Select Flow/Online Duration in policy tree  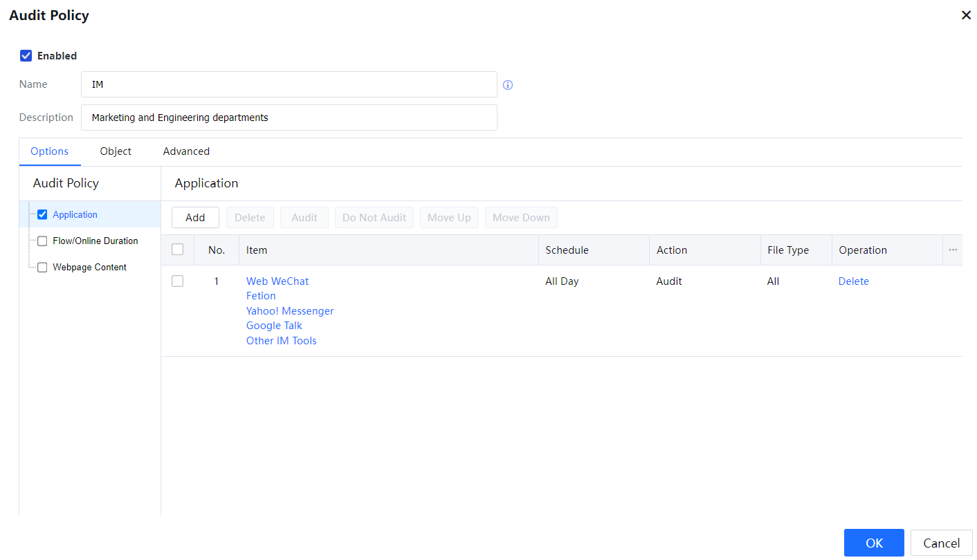pos(95,241)
